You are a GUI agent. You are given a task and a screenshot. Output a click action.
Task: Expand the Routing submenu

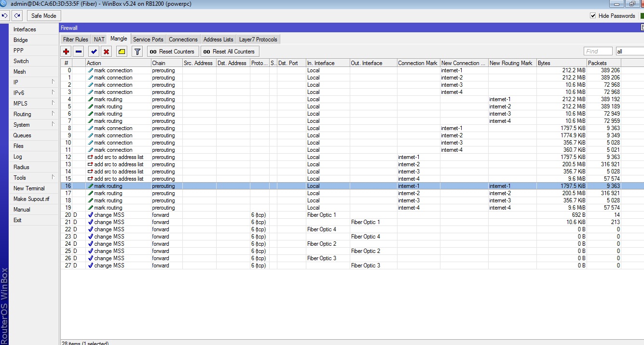tap(34, 114)
